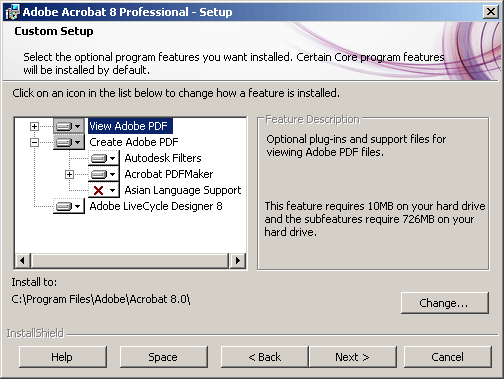This screenshot has width=504, height=379.
Task: Select View Adobe PDF feature
Action: click(x=130, y=126)
